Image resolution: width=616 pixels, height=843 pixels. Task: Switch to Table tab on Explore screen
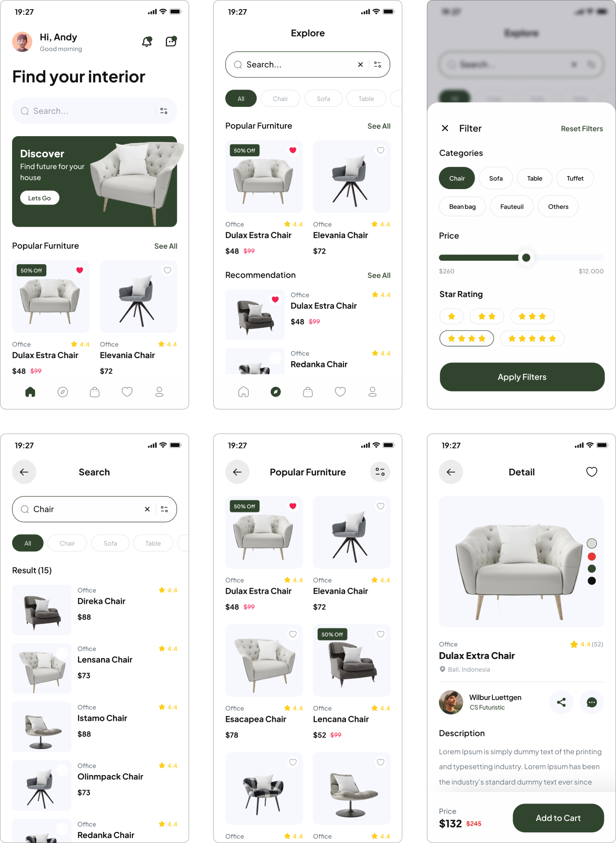[366, 99]
